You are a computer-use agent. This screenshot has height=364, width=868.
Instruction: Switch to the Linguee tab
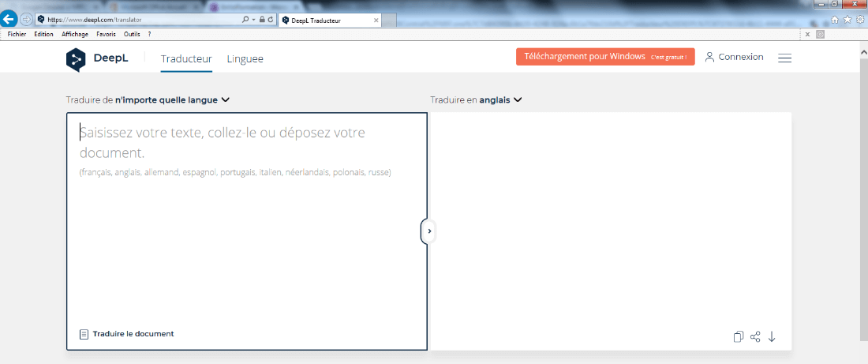tap(245, 58)
